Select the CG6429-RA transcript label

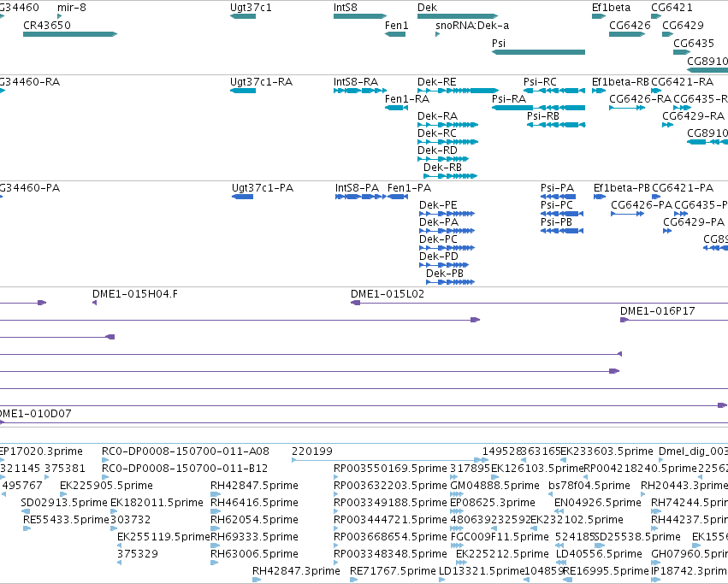(693, 116)
